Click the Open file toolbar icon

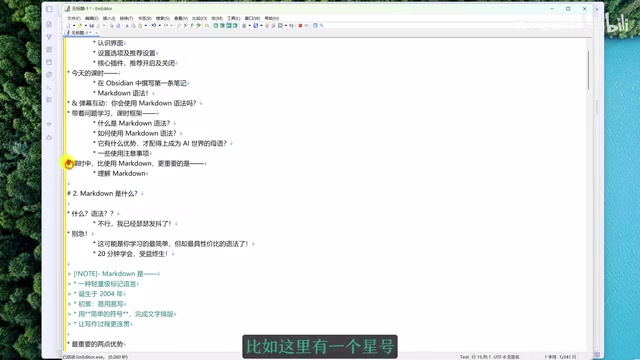[80, 25]
